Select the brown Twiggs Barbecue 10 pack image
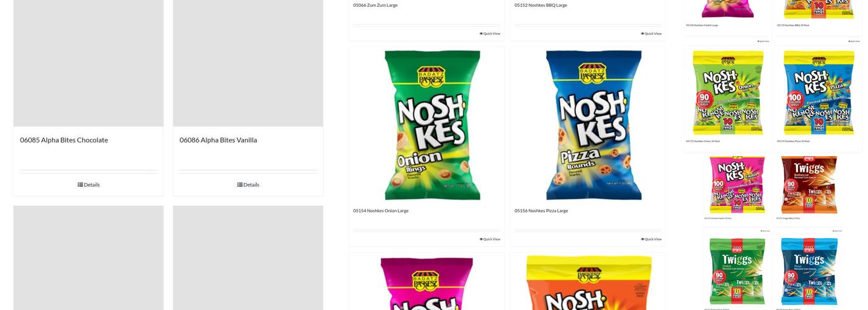Viewport: 868px width, 310px height. click(808, 184)
